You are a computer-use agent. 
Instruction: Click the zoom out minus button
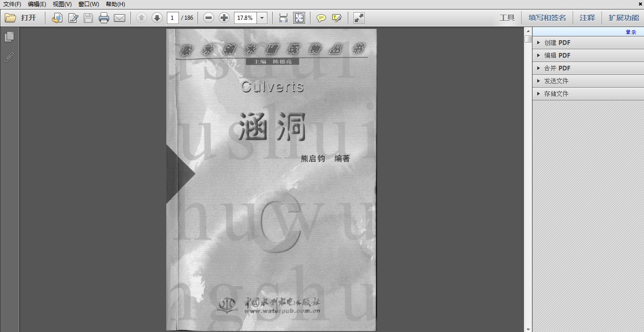pos(209,18)
